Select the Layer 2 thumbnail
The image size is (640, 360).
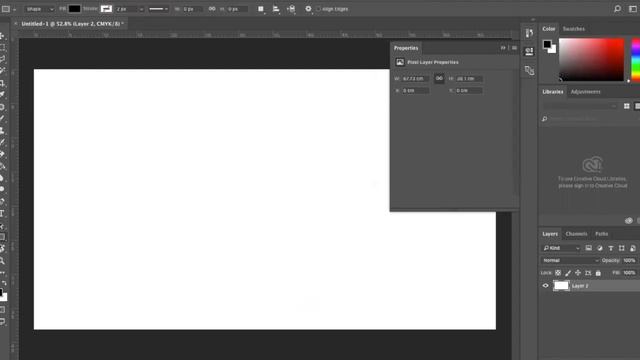(561, 286)
